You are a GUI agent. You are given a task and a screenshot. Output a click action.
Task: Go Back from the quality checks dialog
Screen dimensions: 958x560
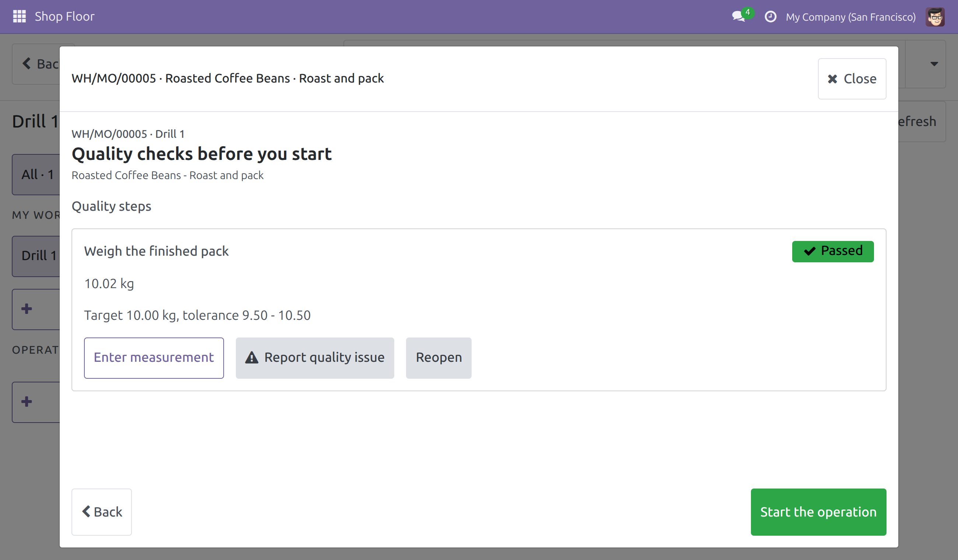click(101, 512)
